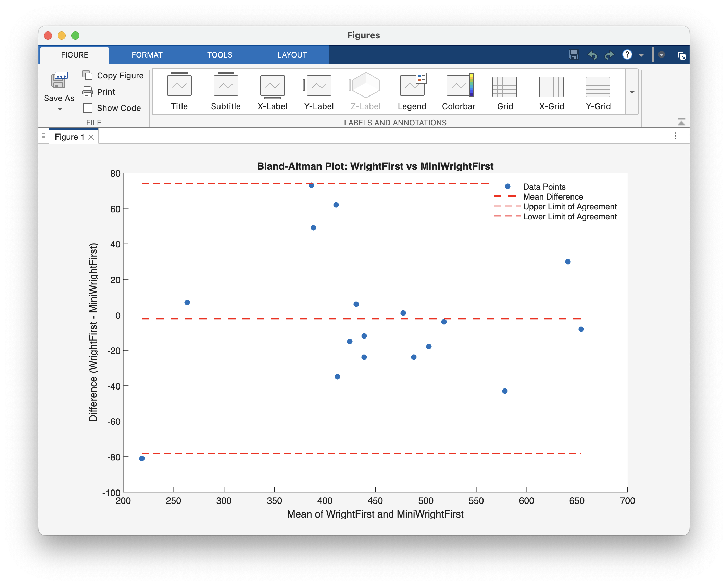Click Copy Figure
The height and width of the screenshot is (586, 728).
click(113, 75)
